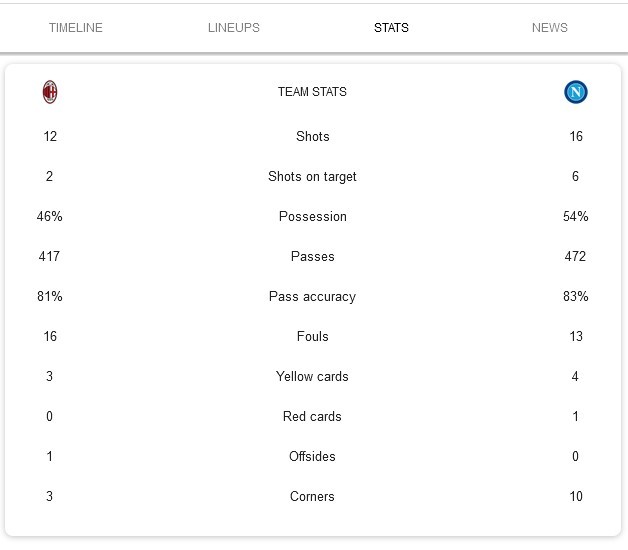This screenshot has height=550, width=628.
Task: Click the Yellow cards label
Action: [x=312, y=376]
